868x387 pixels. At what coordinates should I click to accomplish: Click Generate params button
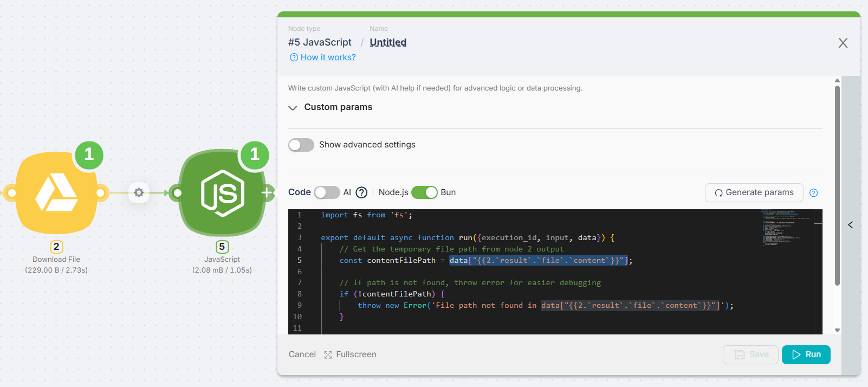point(754,192)
